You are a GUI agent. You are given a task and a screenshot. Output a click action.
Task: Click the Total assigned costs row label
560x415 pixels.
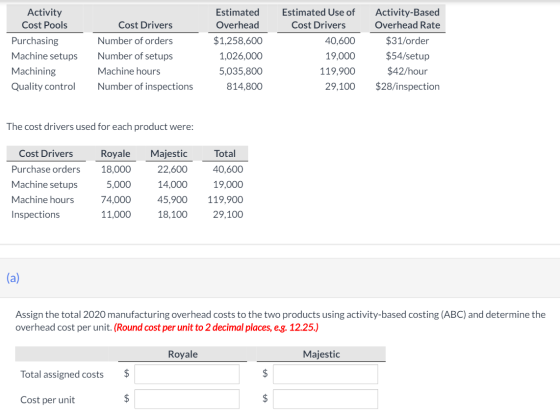coord(62,374)
